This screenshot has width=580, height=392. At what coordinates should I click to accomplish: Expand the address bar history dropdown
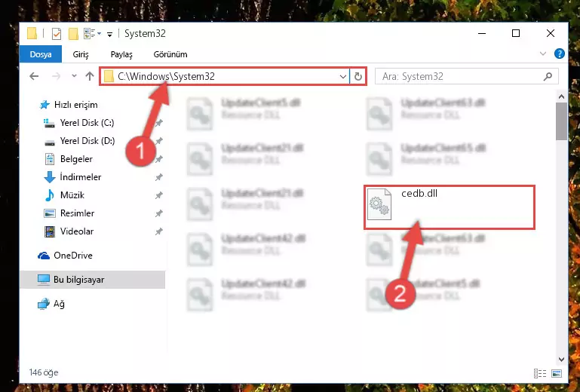[343, 77]
